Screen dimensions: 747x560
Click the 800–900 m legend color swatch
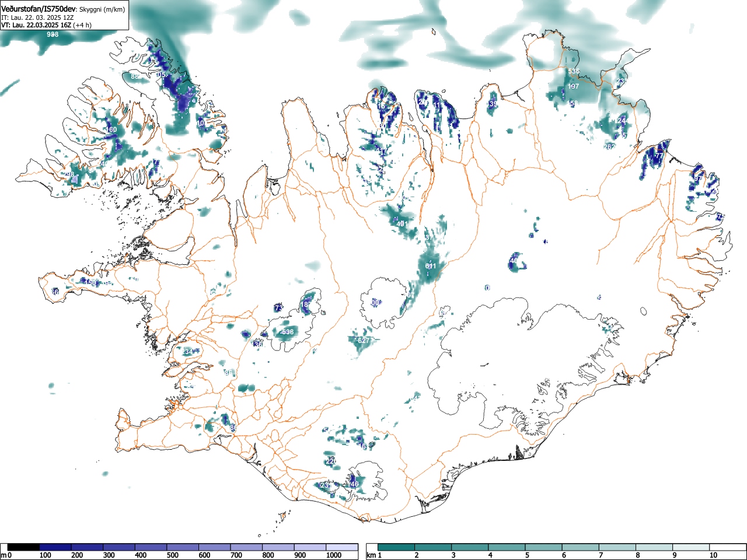(x=278, y=547)
